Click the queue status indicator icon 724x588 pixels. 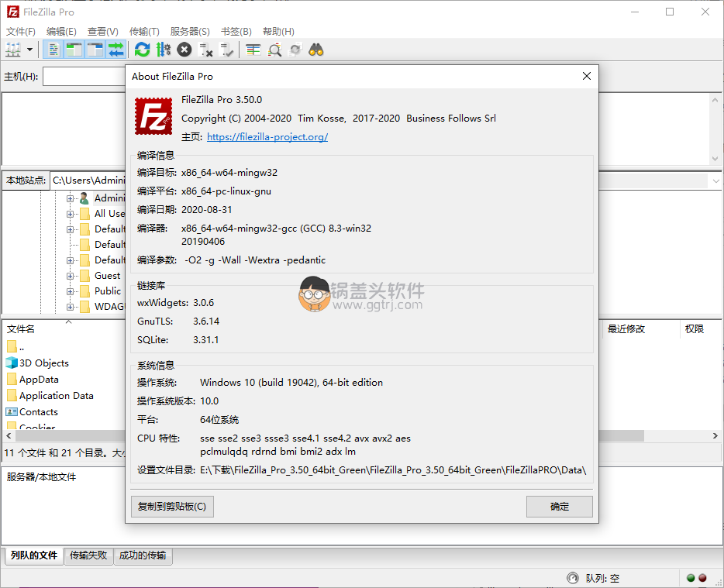click(x=573, y=578)
